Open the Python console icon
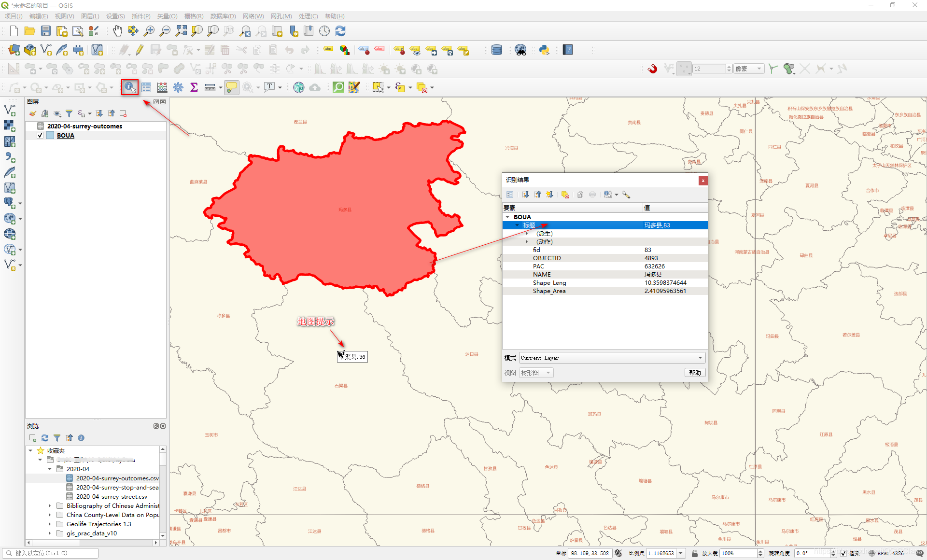Viewport: 927px width, 560px height. [x=544, y=50]
